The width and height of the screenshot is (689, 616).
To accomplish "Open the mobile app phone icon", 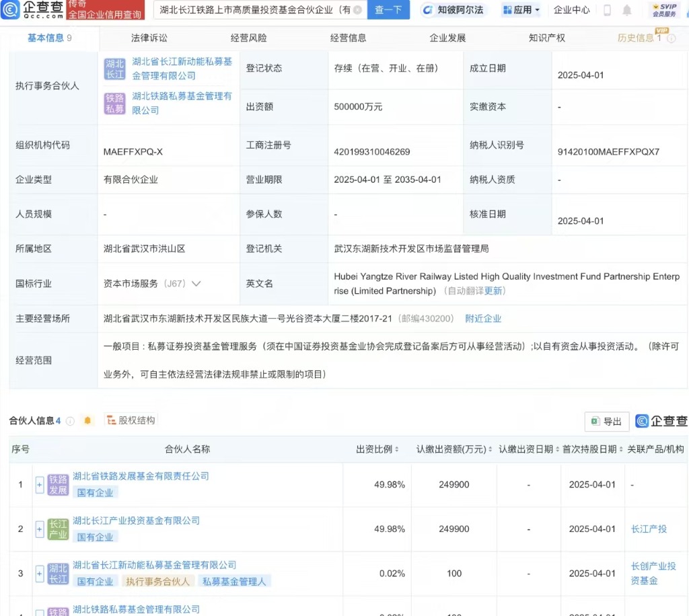I will 607,10.
